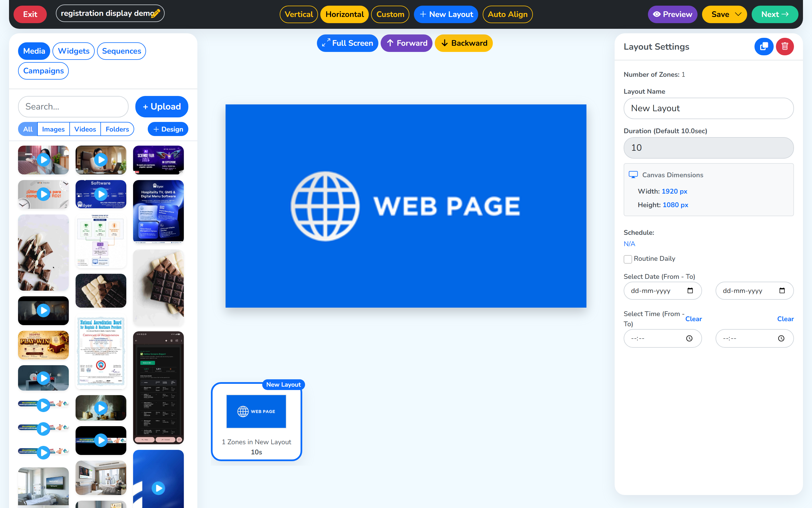Show media Folders
This screenshot has width=812, height=508.
(117, 129)
